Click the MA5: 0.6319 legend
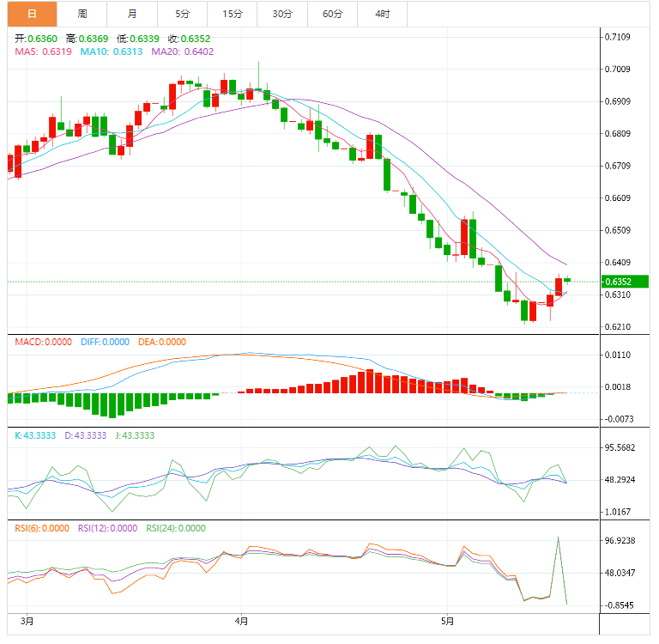This screenshot has width=659, height=644. click(x=43, y=52)
